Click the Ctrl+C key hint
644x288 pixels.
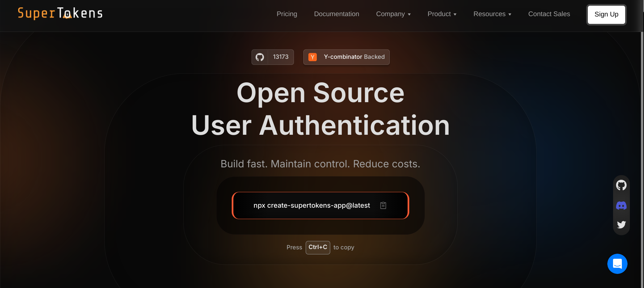(x=318, y=247)
